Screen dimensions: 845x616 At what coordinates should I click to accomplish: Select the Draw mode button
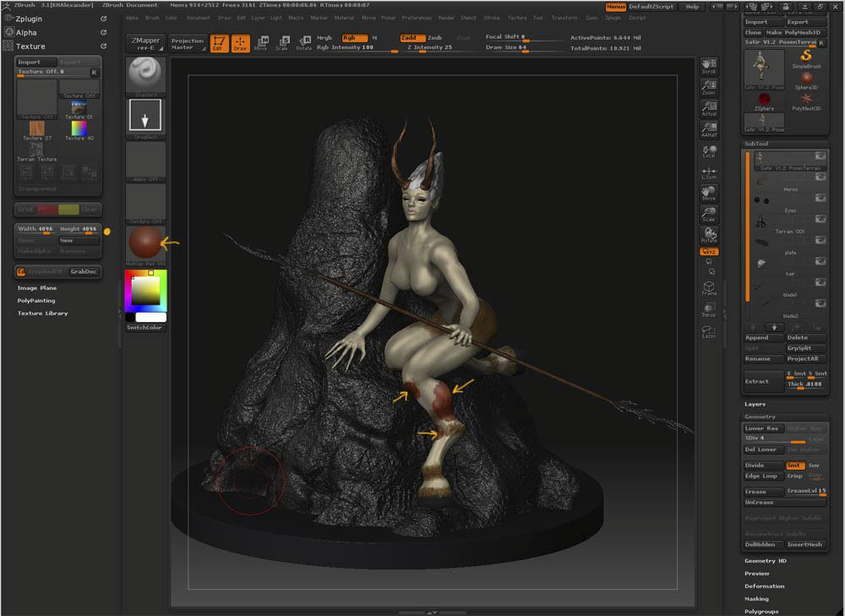(241, 43)
